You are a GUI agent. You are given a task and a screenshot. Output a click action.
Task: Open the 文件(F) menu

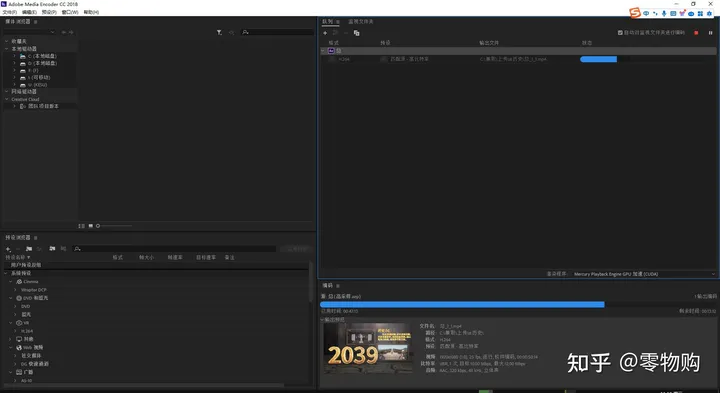(9, 12)
